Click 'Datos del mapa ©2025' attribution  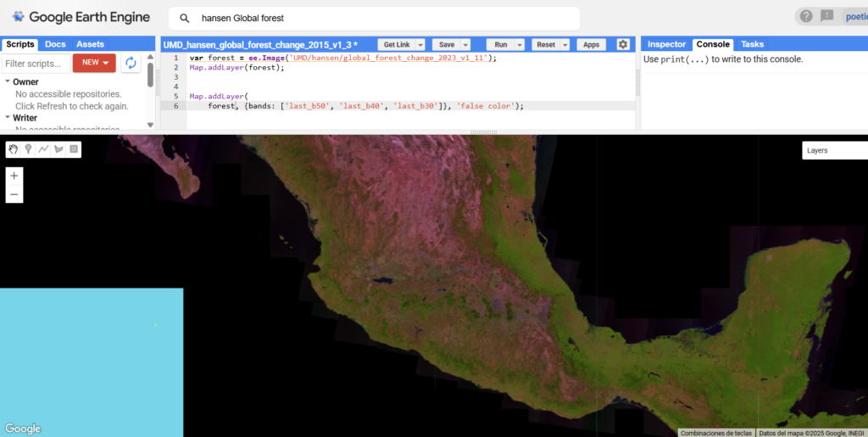pyautogui.click(x=810, y=433)
